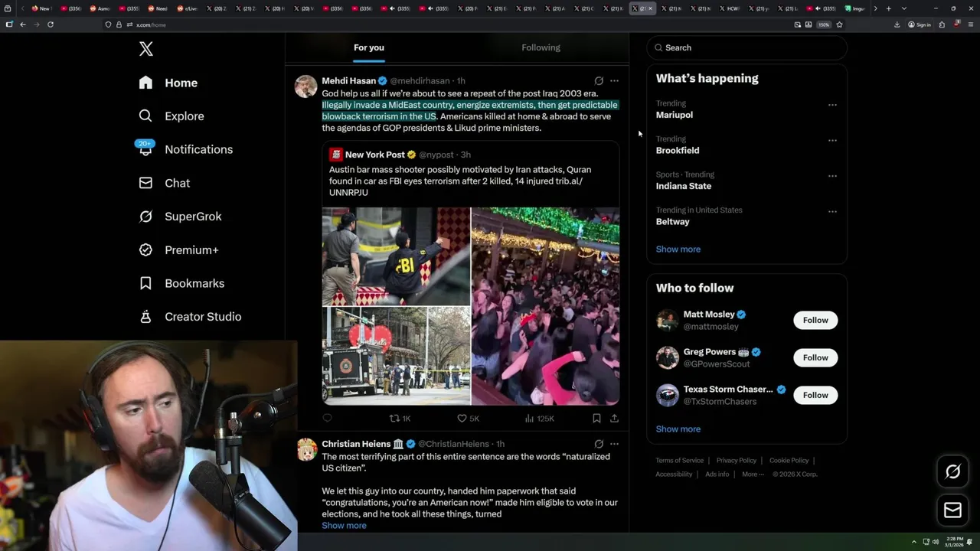Follow Matt Mosley
The height and width of the screenshot is (551, 980).
(x=815, y=320)
